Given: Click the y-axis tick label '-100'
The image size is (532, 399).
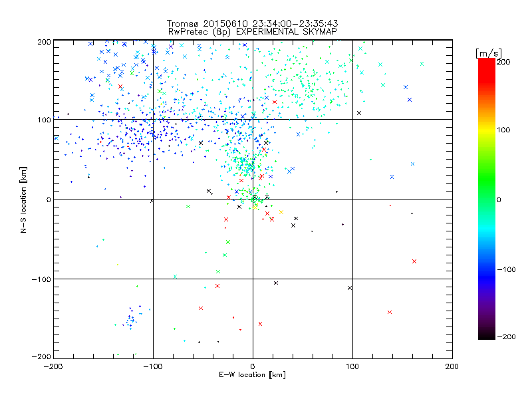Looking at the screenshot, I should [x=41, y=279].
